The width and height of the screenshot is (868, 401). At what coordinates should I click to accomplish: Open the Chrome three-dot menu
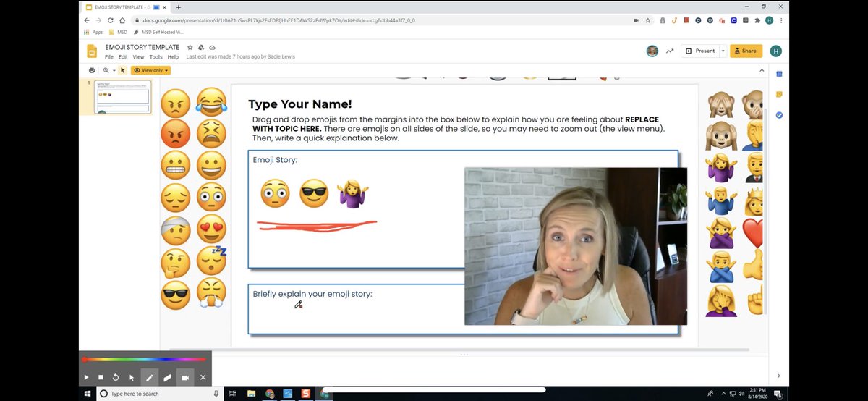coord(781,20)
